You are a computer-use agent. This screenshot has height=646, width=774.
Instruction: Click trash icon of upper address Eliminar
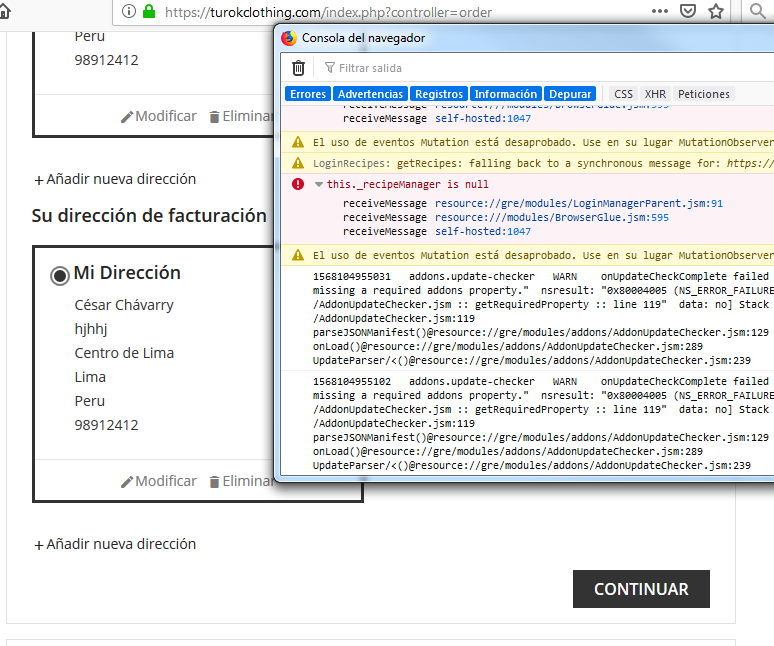pos(214,117)
